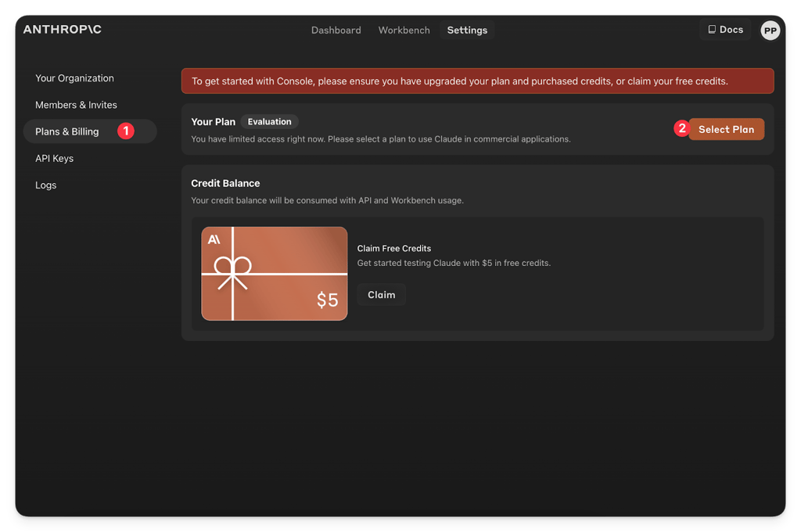Click the $5 amount on the gift card

[327, 300]
